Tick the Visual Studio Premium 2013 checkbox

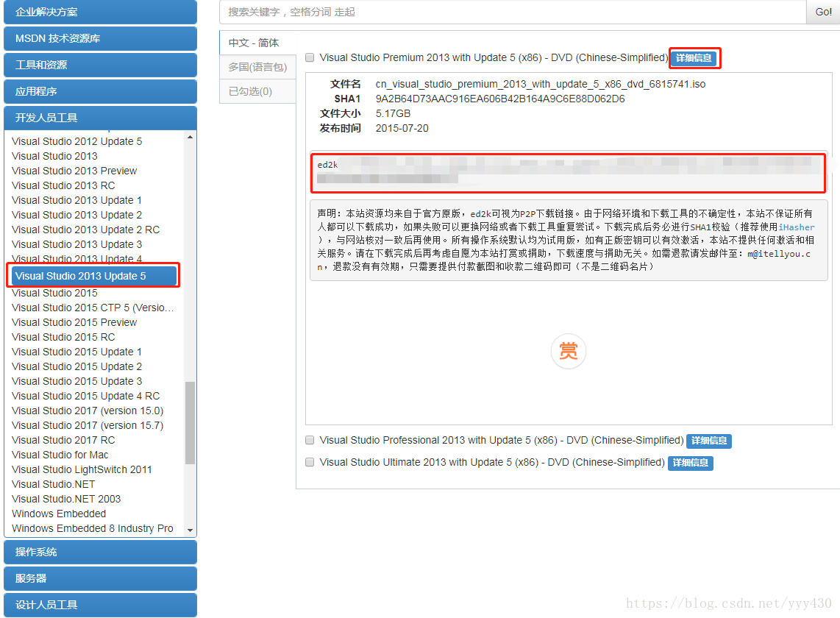(x=310, y=57)
